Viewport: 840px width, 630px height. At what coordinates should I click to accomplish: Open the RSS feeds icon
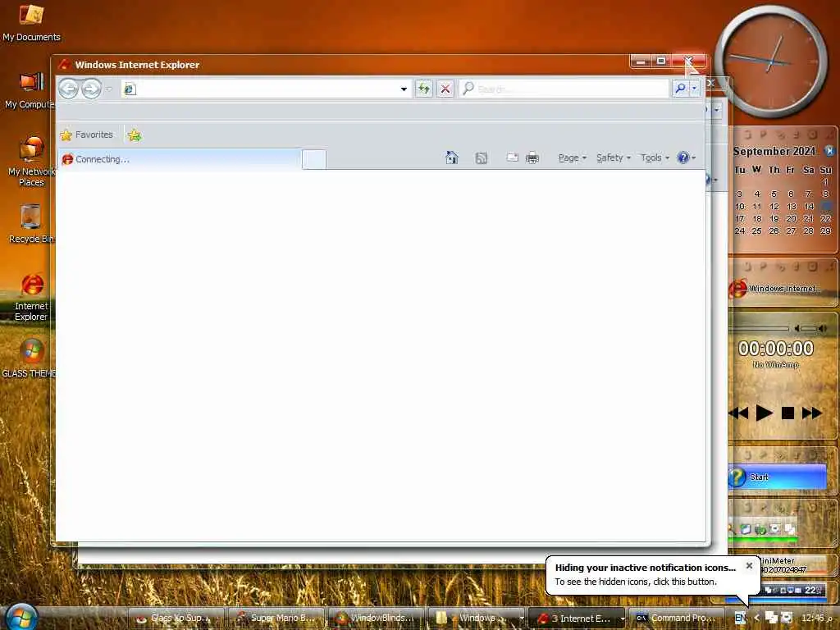click(x=481, y=158)
